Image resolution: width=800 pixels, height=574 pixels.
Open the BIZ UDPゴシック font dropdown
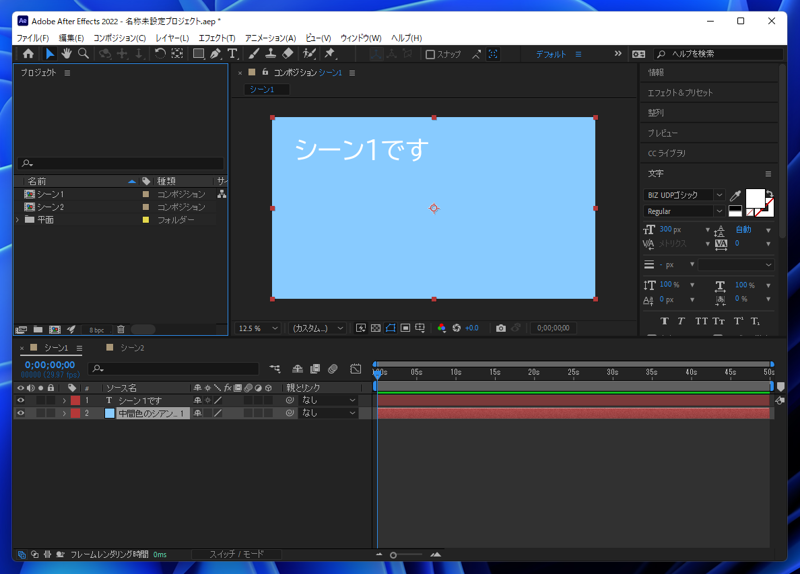[684, 195]
